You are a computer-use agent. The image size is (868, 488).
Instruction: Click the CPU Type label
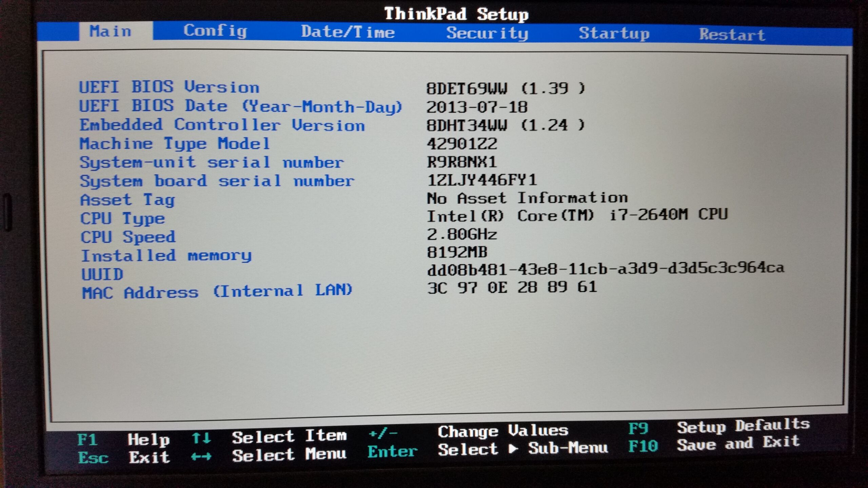[122, 219]
